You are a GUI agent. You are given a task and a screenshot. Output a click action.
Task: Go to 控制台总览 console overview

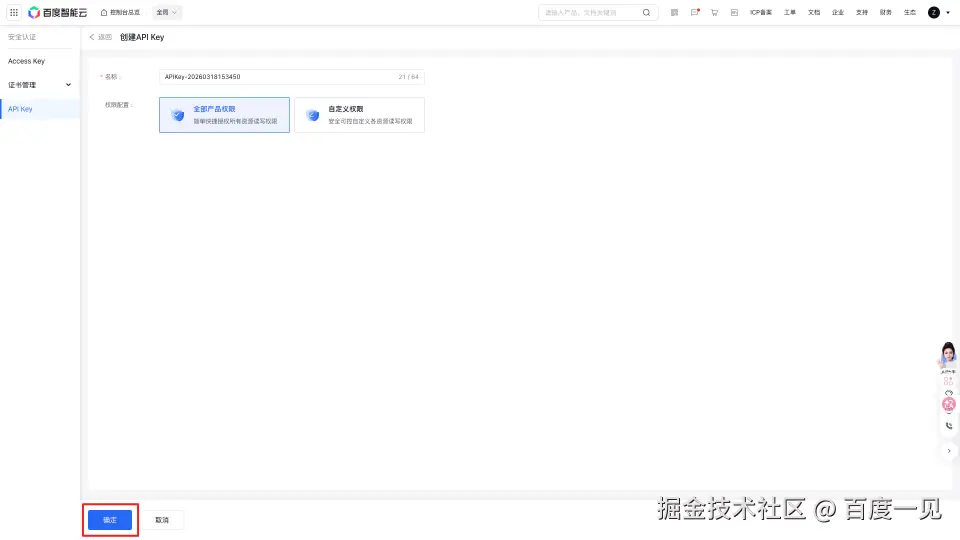point(121,12)
